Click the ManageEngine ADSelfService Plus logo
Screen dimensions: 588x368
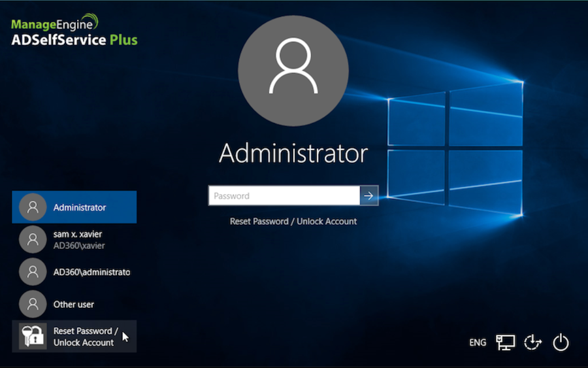click(74, 30)
